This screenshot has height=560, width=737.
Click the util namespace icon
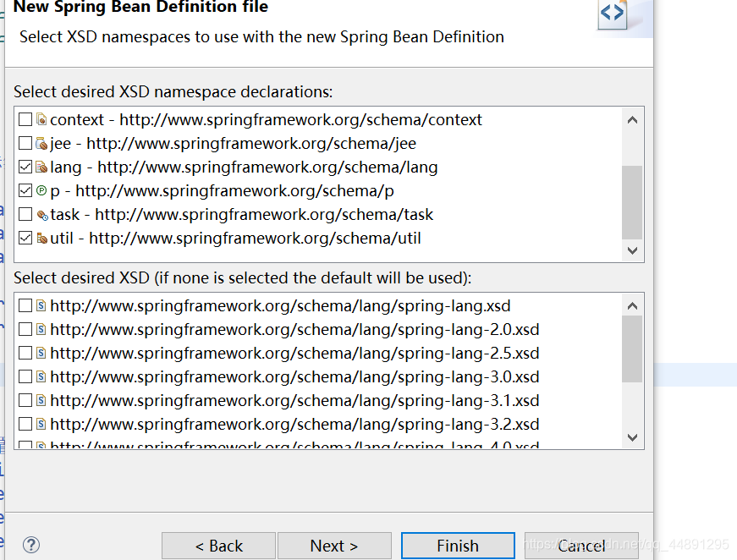click(x=41, y=239)
